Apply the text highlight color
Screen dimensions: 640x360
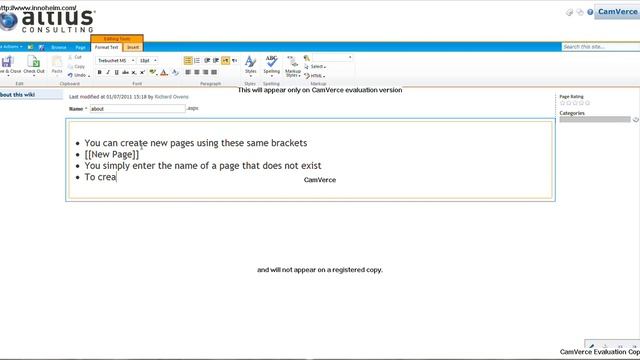pyautogui.click(x=153, y=72)
